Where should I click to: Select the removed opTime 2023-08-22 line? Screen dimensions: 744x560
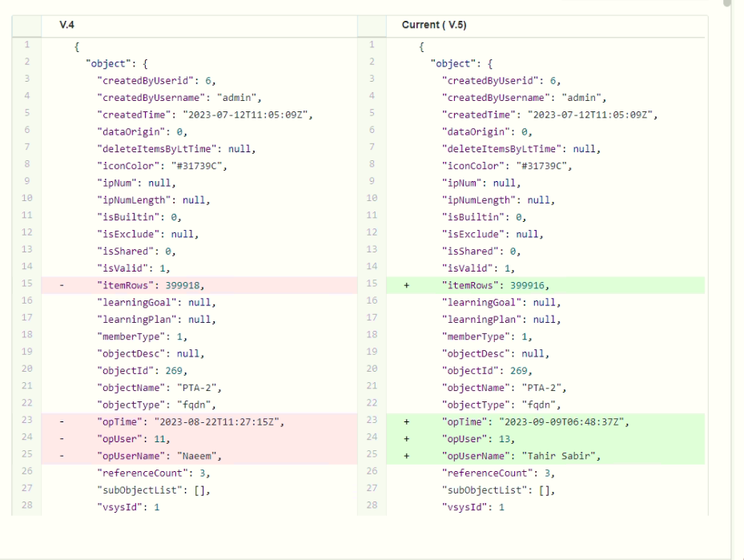pyautogui.click(x=191, y=421)
